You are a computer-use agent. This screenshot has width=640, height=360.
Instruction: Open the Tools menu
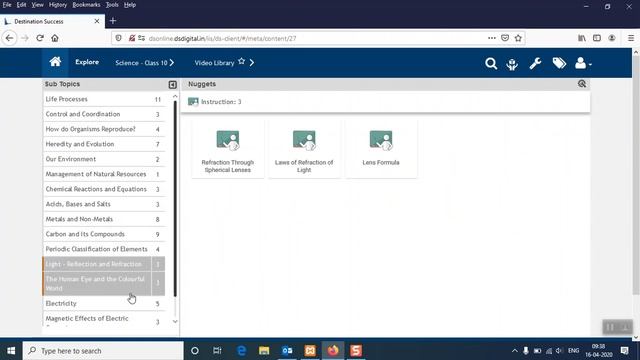(x=112, y=5)
